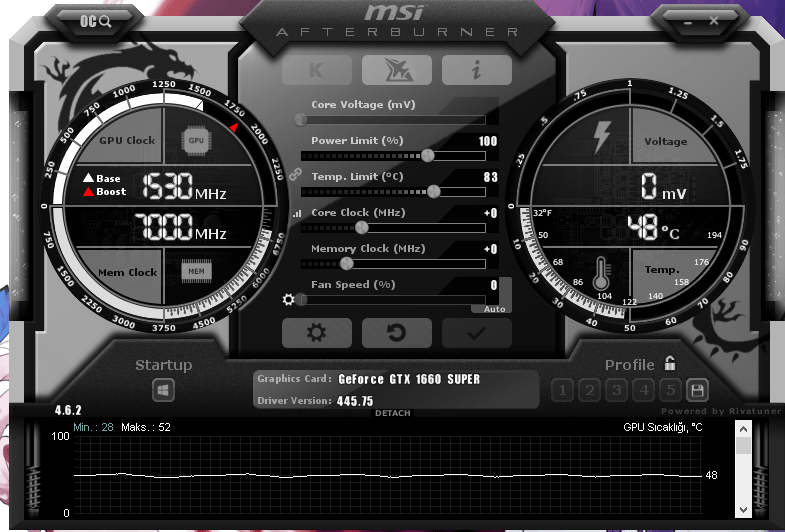785x532 pixels.
Task: Click the Power Limit value 100
Action: point(488,141)
